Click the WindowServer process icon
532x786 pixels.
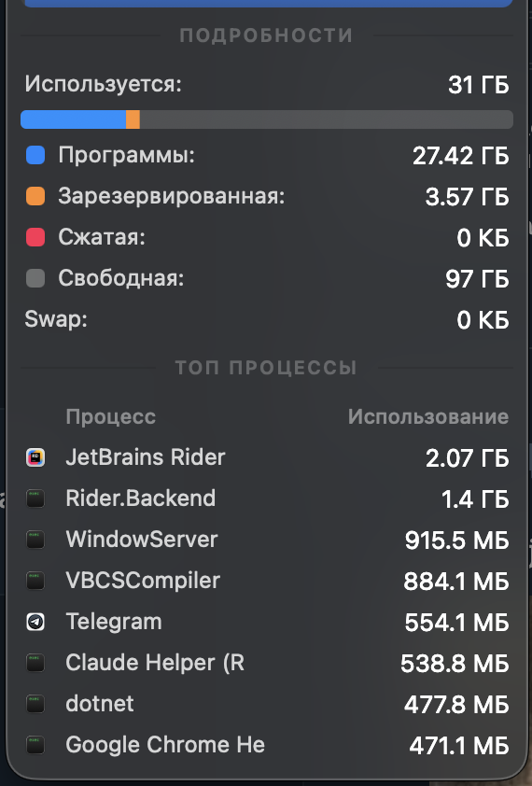(35, 540)
